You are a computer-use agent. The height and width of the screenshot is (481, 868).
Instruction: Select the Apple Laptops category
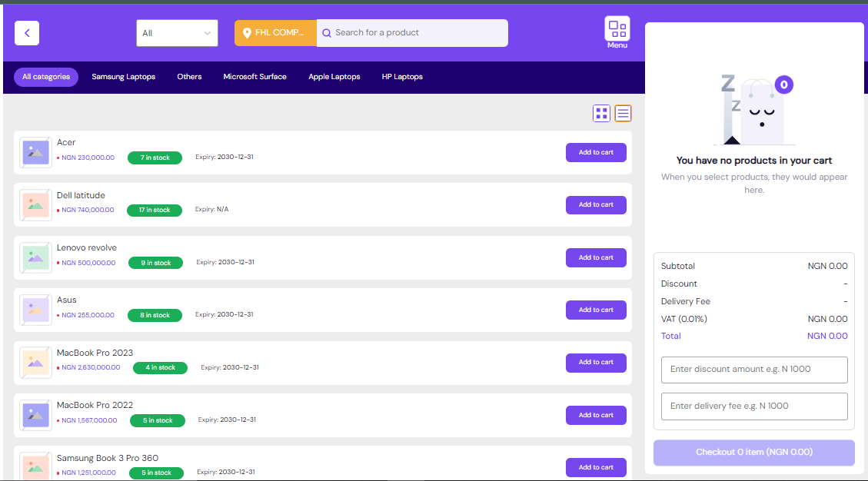[334, 77]
